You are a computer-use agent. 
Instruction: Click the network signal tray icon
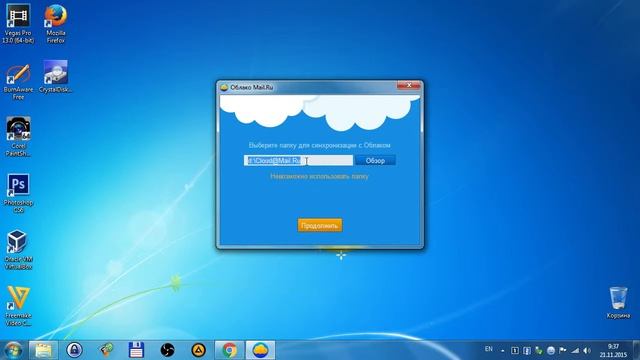[x=575, y=351]
